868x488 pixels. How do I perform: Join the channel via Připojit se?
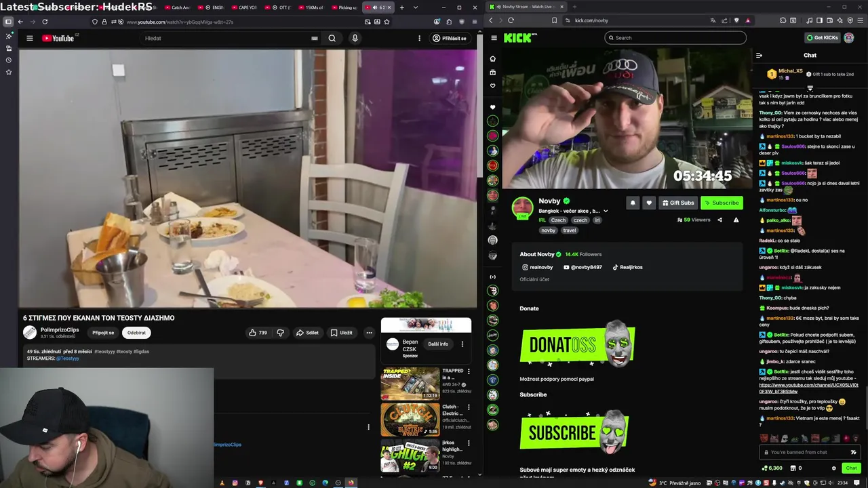(x=103, y=333)
